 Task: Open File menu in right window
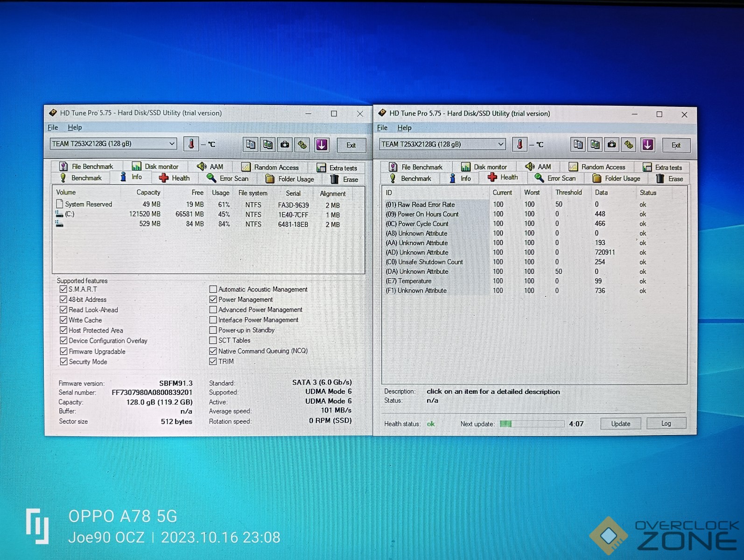tap(382, 128)
